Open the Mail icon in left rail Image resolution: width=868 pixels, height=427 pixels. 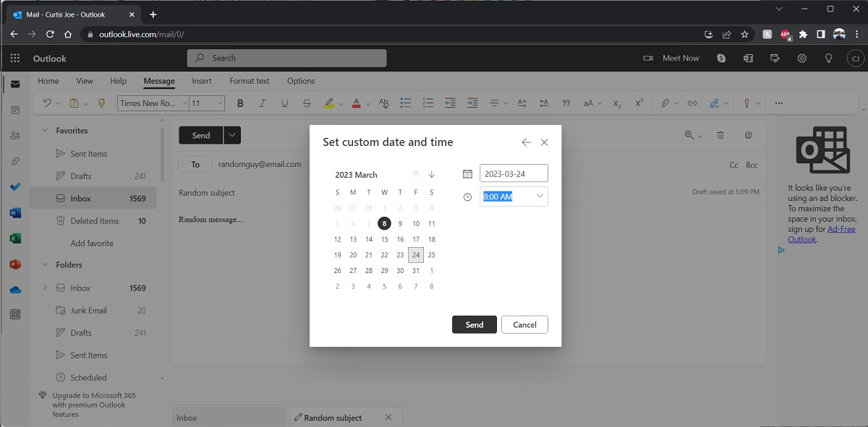(14, 84)
